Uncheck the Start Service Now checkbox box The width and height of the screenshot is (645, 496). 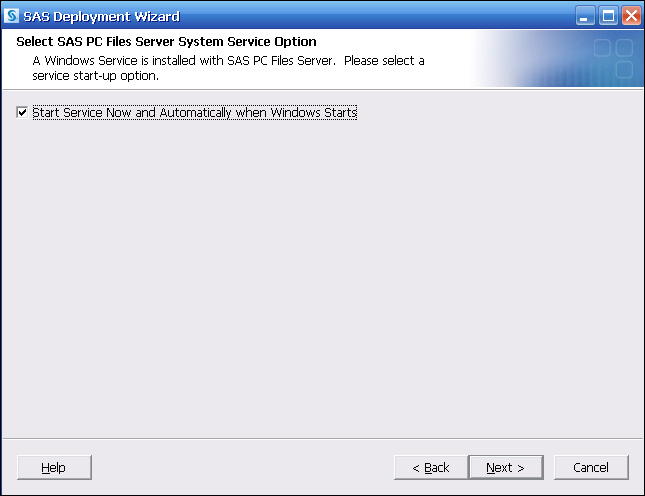tap(23, 113)
